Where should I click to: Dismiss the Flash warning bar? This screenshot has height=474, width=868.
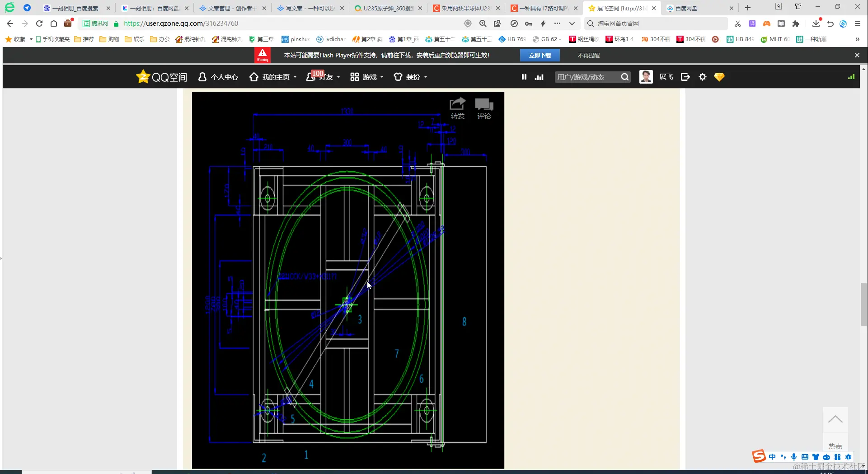point(857,55)
